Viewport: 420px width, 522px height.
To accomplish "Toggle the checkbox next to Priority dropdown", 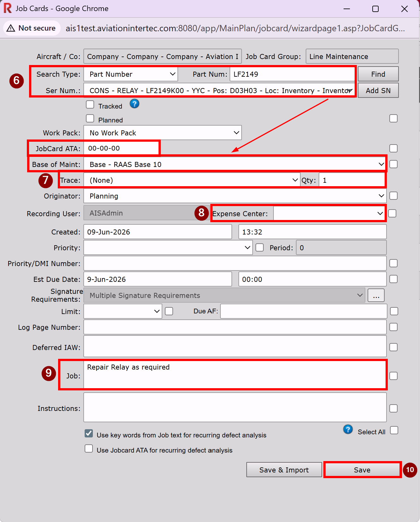I will 260,248.
